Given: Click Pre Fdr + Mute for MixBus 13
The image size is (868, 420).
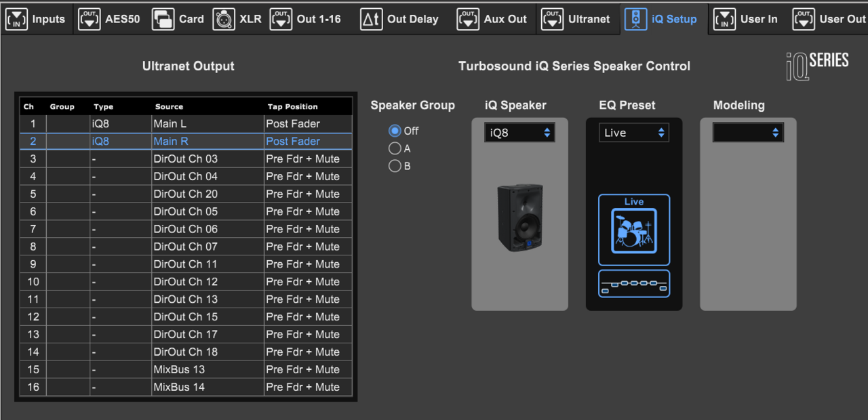Looking at the screenshot, I should (x=308, y=370).
